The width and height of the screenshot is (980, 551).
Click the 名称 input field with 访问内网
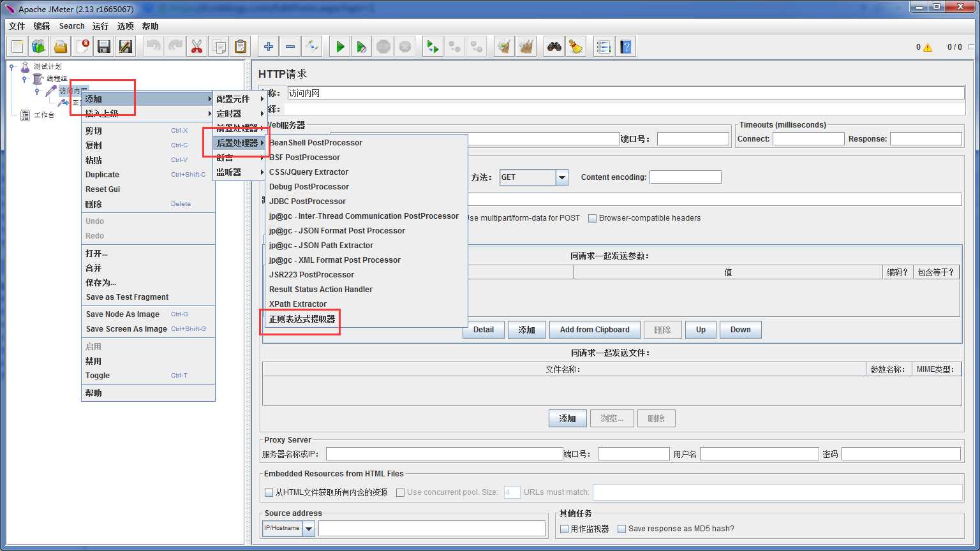click(625, 93)
